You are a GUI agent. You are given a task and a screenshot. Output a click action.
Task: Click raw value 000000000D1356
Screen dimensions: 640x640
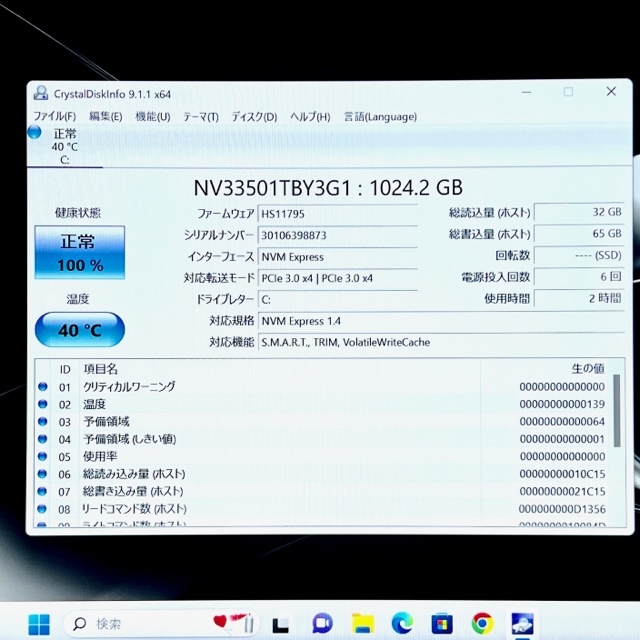[x=562, y=509]
